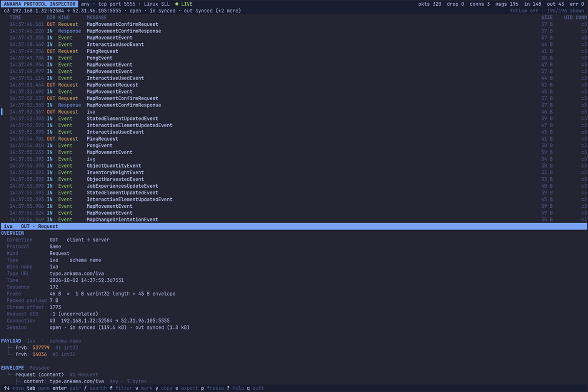Viewport: 588px width, 392px height.
Task: Select the ObjectHarvestedEvent row
Action: click(294, 180)
